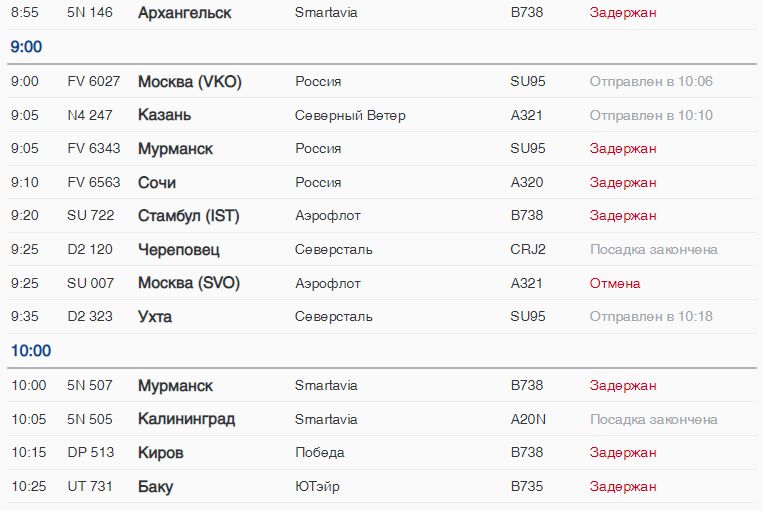Click Отправлен в 10:18 status
763x511 pixels.
(651, 316)
